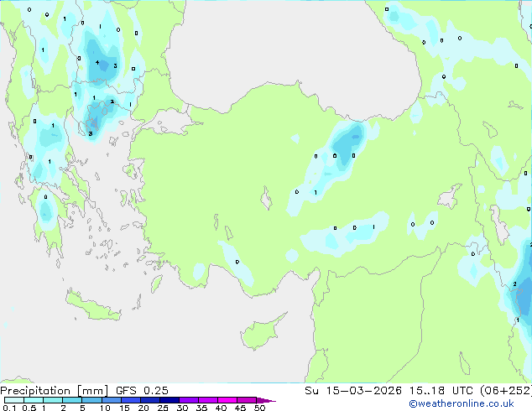Pick the legend swatch between 10 and 15
Screen dimensions: 532x411
pyautogui.click(x=111, y=400)
